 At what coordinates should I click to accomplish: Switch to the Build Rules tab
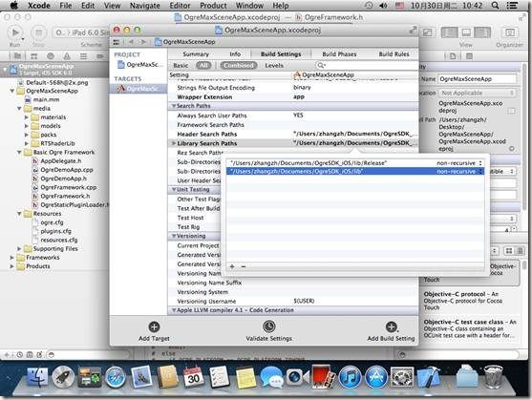[x=394, y=54]
